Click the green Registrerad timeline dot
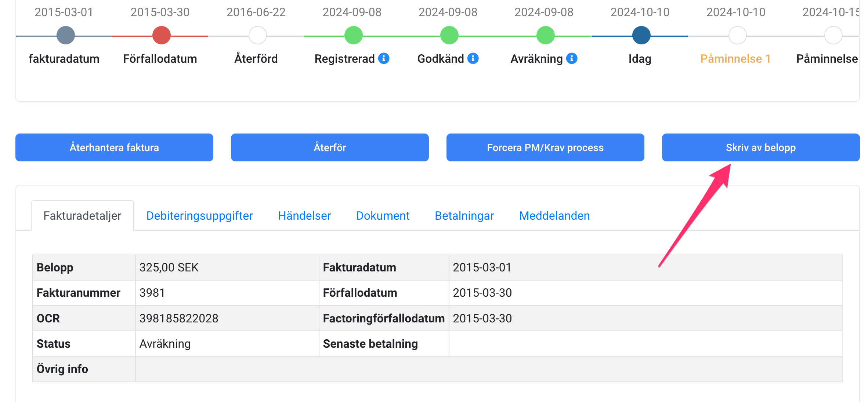The height and width of the screenshot is (402, 868). tap(353, 36)
